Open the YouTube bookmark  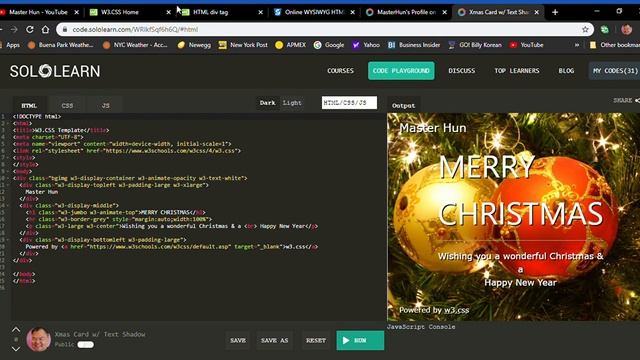(x=527, y=45)
